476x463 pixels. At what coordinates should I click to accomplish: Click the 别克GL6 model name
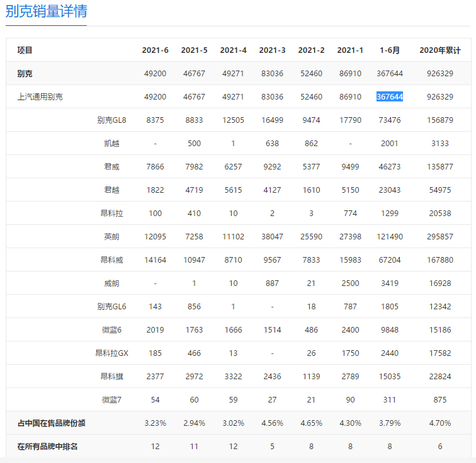tap(111, 307)
